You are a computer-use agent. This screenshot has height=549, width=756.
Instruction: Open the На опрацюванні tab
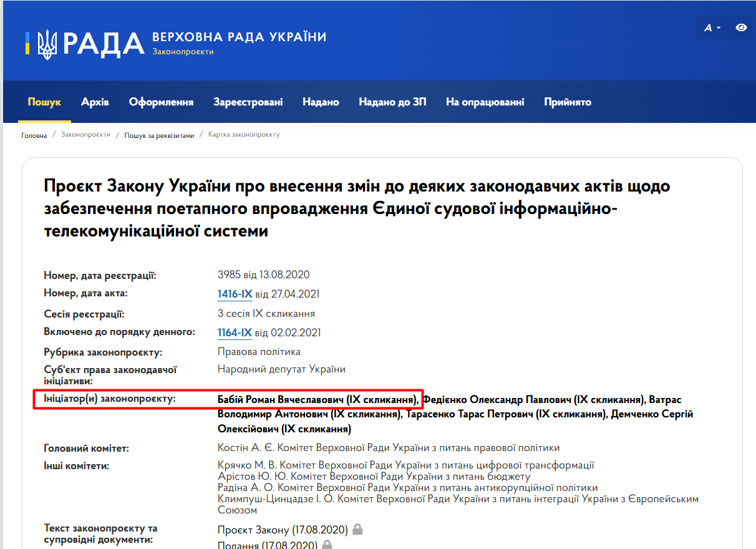[485, 102]
